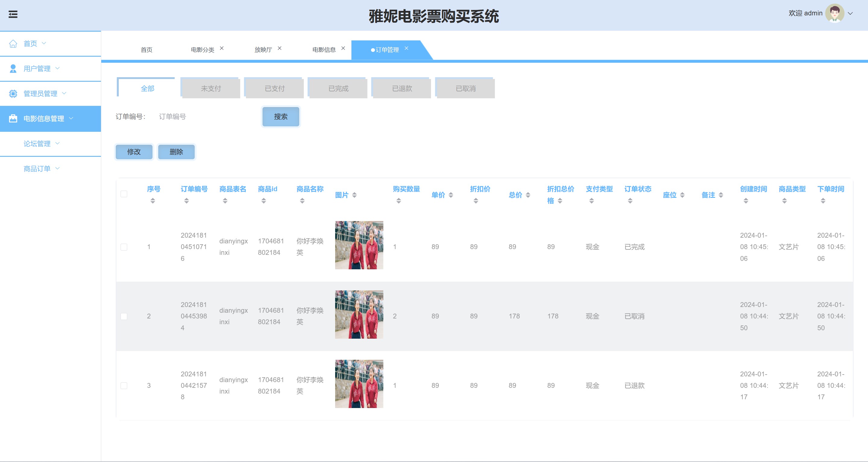Click the home icon in sidebar
Screen dimensions: 868x462
[x=13, y=43]
